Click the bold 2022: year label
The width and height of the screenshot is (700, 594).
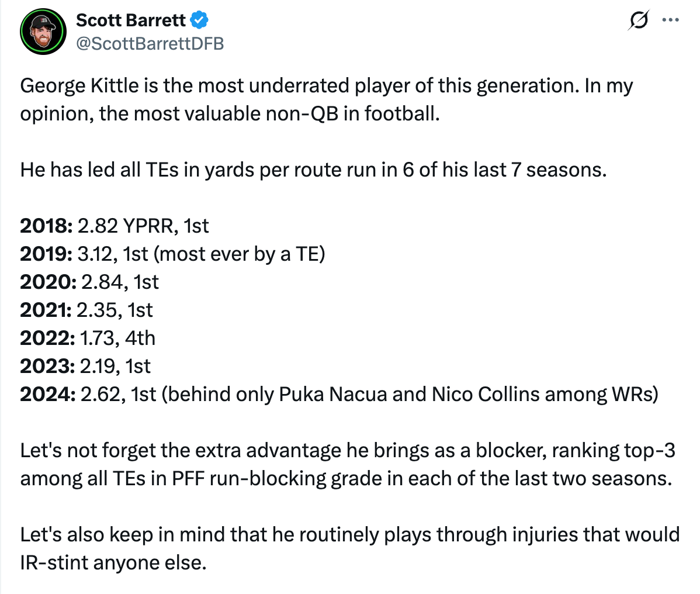tap(47, 338)
